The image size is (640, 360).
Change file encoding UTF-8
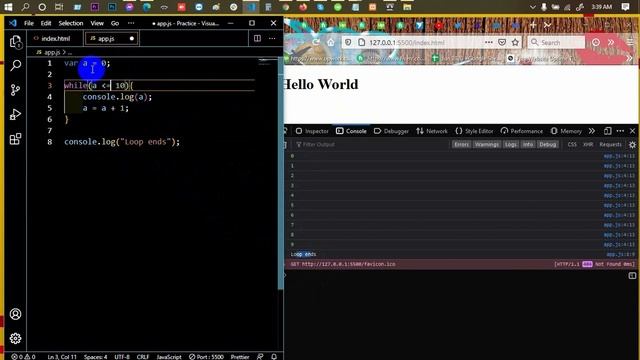[x=122, y=357]
